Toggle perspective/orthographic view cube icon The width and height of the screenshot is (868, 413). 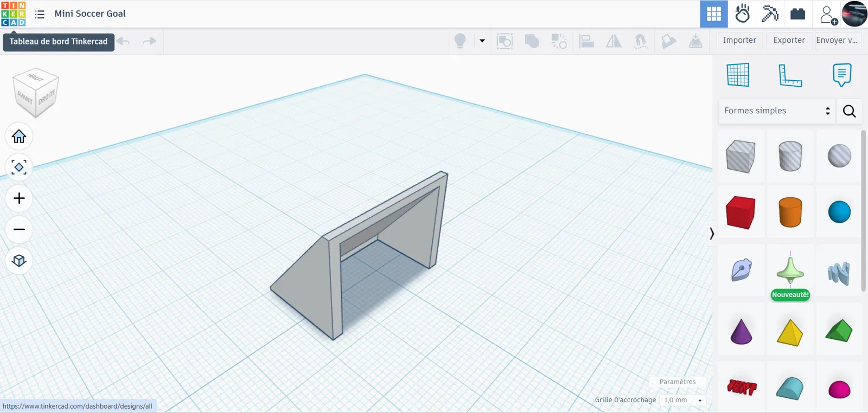pyautogui.click(x=19, y=261)
